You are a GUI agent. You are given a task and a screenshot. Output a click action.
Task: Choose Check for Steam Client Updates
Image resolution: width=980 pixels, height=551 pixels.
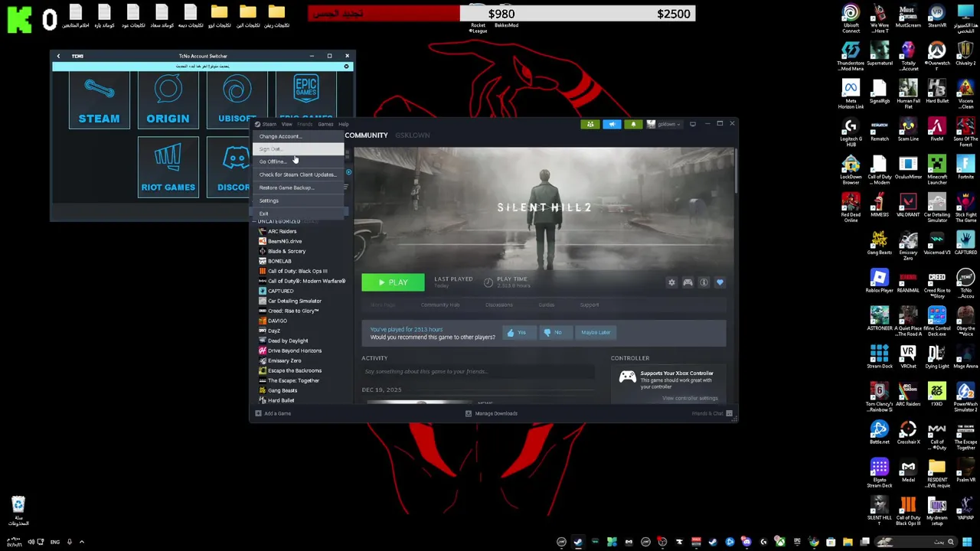[x=297, y=174]
